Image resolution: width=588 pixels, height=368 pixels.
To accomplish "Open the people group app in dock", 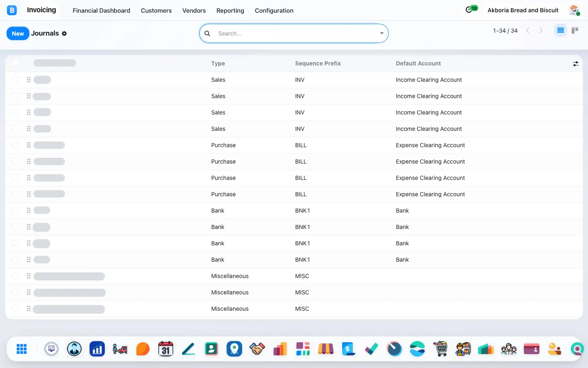I will [x=509, y=349].
